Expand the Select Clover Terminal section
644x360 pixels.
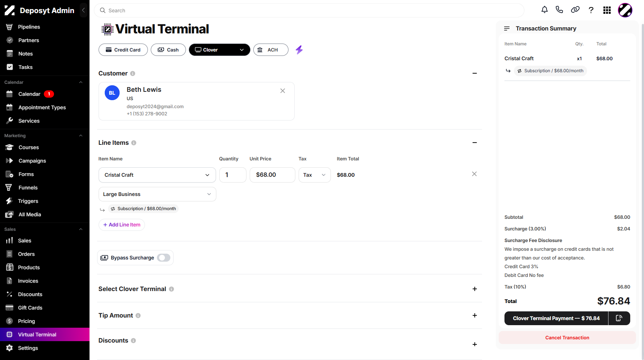tap(475, 289)
